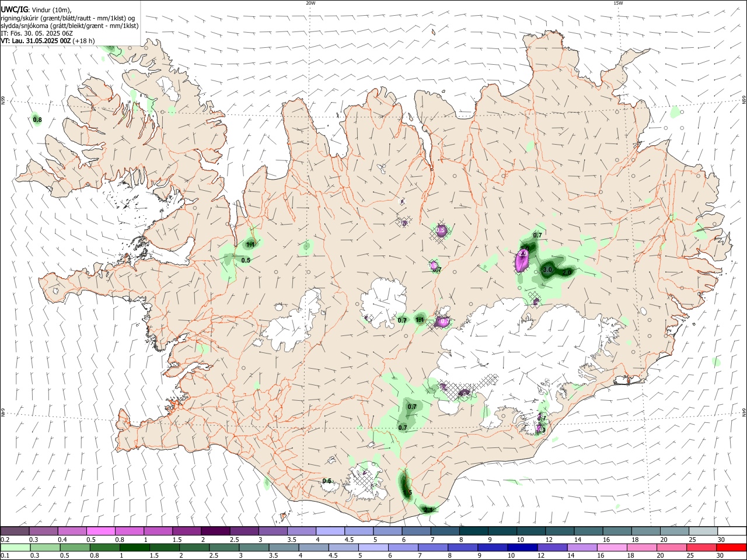This screenshot has height=560, width=747.
Task: Click the 20 hot pink swatch in lower rain scale
Action: coord(671,547)
